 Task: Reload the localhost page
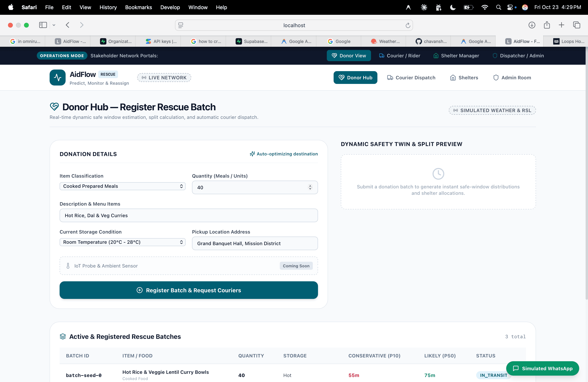tap(408, 25)
